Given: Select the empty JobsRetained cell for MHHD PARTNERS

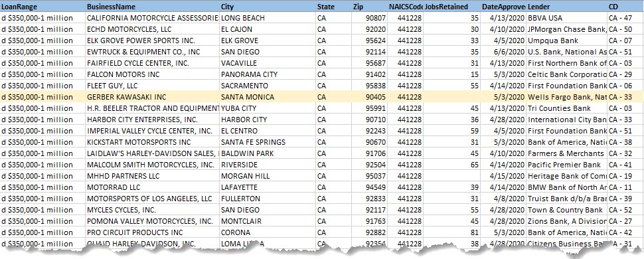Looking at the screenshot, I should coord(451,176).
